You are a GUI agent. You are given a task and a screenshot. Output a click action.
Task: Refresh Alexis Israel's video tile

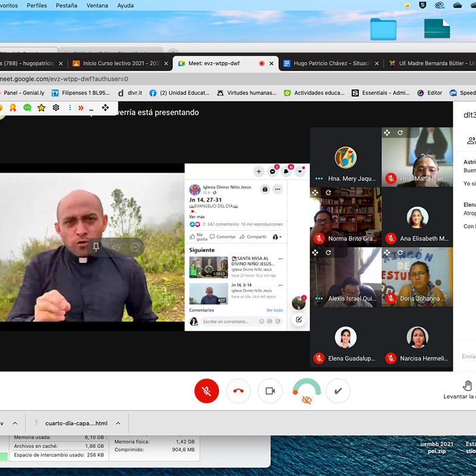pyautogui.click(x=328, y=252)
